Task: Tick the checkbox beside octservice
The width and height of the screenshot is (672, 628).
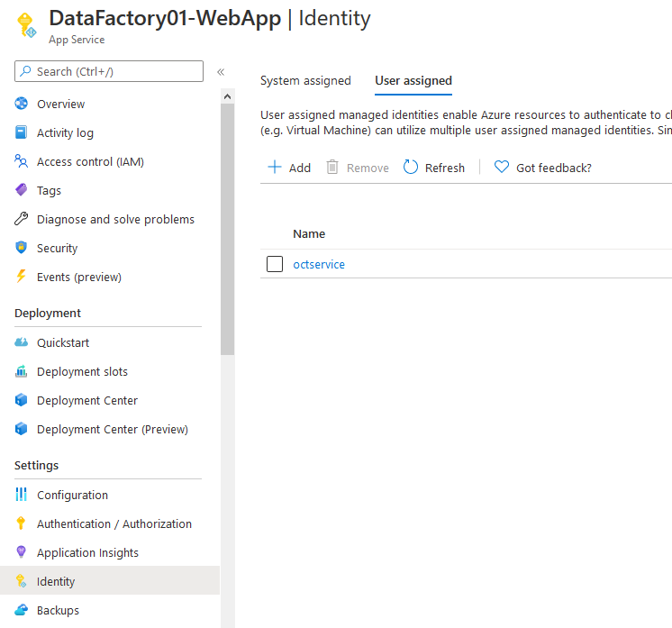Action: 275,264
